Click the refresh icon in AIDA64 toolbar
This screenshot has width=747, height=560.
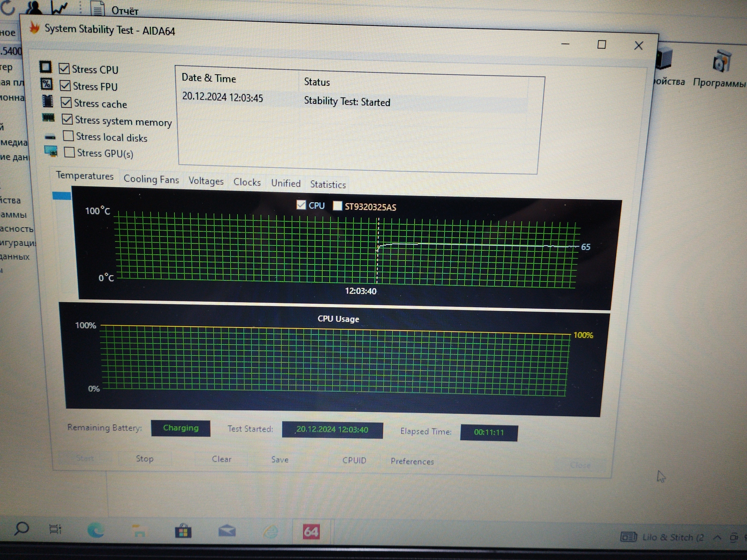[x=7, y=7]
